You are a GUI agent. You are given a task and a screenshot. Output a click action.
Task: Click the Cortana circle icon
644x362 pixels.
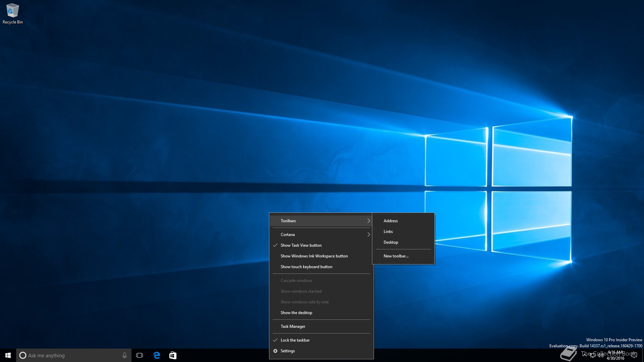click(x=23, y=355)
